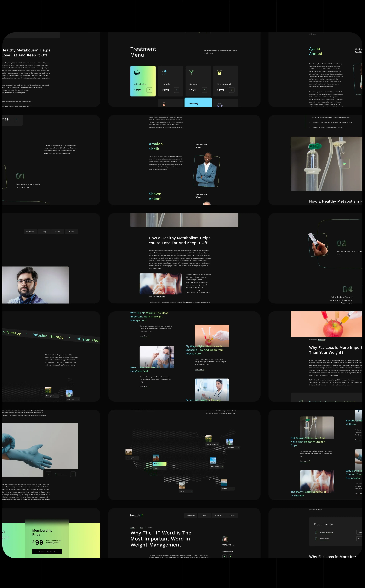Expand the Los Angeles location dropdown
The image size is (365, 588).
132,458
